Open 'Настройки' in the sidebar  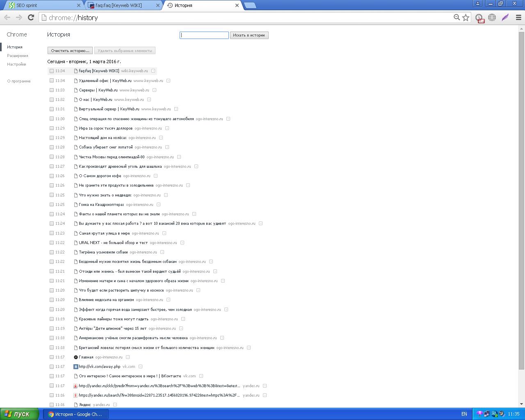16,64
